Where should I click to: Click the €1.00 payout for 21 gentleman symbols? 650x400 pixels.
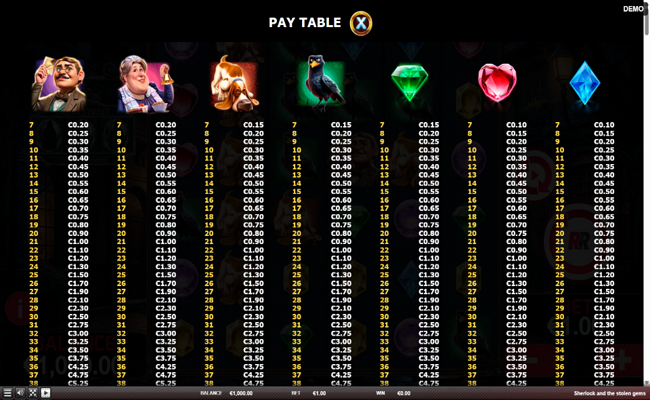(x=78, y=242)
